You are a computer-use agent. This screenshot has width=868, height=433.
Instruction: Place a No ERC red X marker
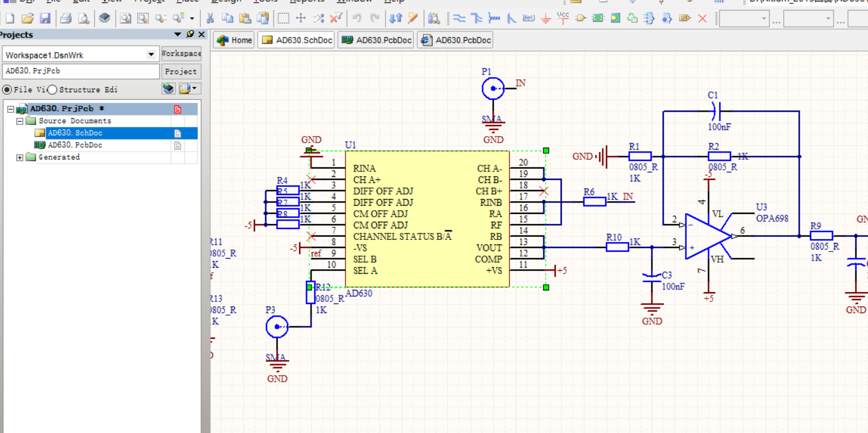coord(702,19)
